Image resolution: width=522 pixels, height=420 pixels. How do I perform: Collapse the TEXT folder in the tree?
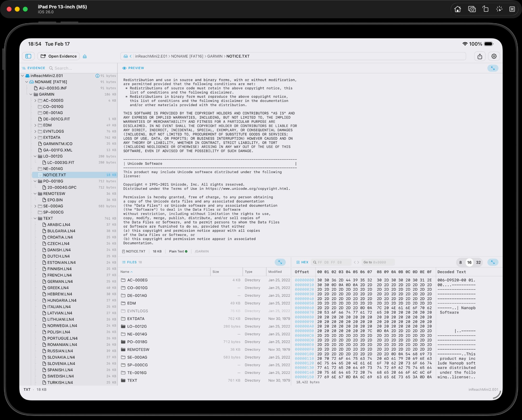pos(35,218)
